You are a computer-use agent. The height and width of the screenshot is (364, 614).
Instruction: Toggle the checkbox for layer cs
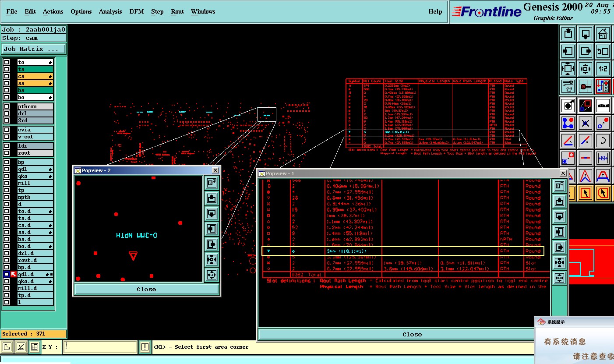click(7, 76)
